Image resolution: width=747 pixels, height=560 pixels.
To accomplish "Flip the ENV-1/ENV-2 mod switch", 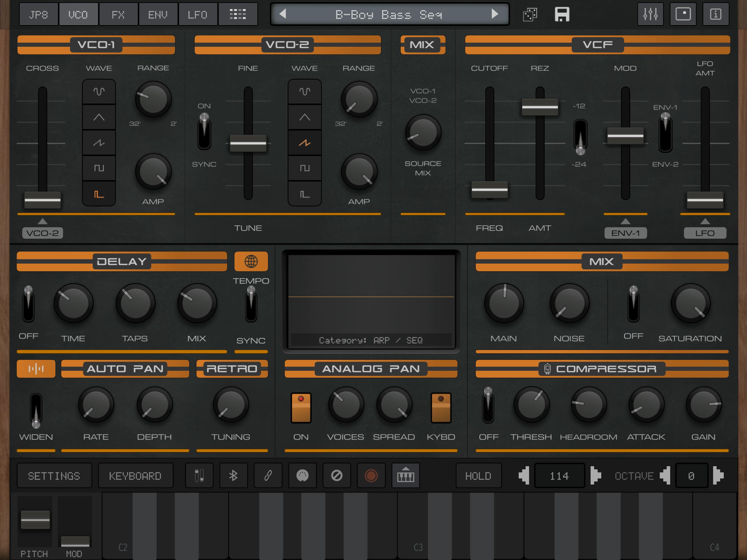I will (x=665, y=132).
